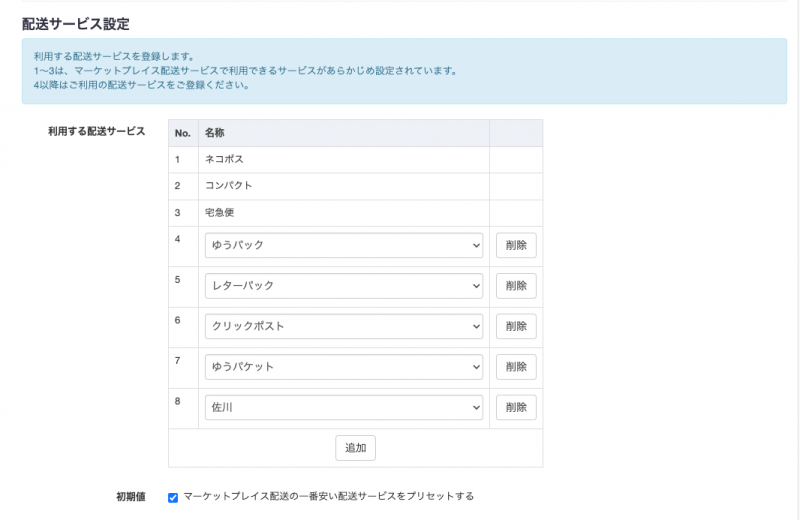Click the info line 4以降はご利用の配送サービスをご登録ください。
The width and height of the screenshot is (800, 520).
[141, 85]
